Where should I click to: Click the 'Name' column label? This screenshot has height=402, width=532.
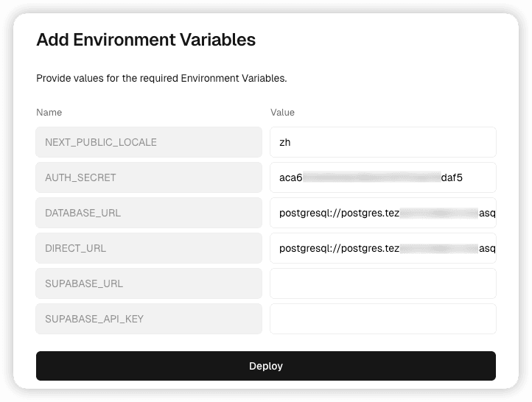point(49,113)
